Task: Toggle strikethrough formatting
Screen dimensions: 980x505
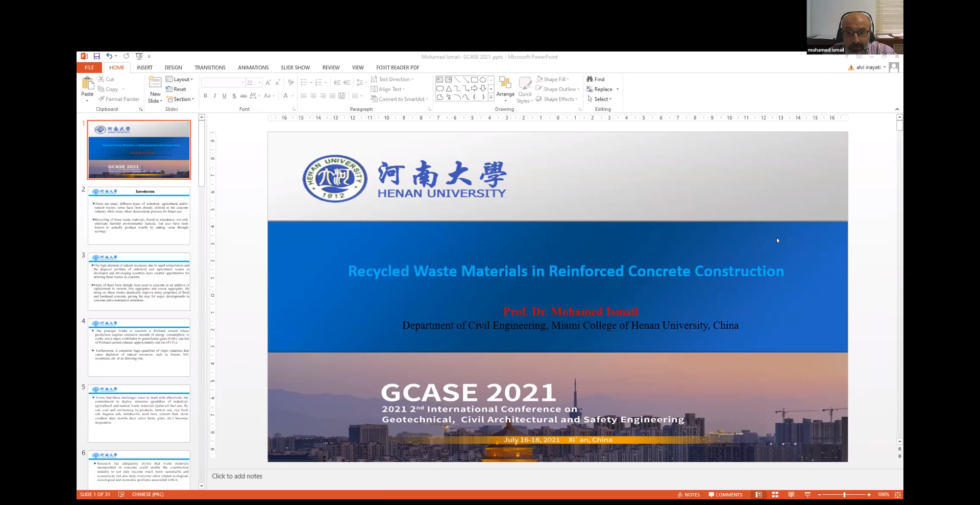Action: [244, 95]
